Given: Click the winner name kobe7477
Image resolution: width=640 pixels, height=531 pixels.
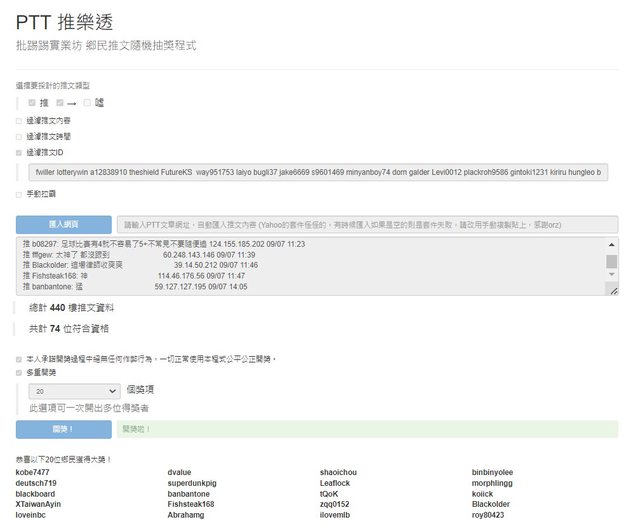Looking at the screenshot, I should click(33, 472).
